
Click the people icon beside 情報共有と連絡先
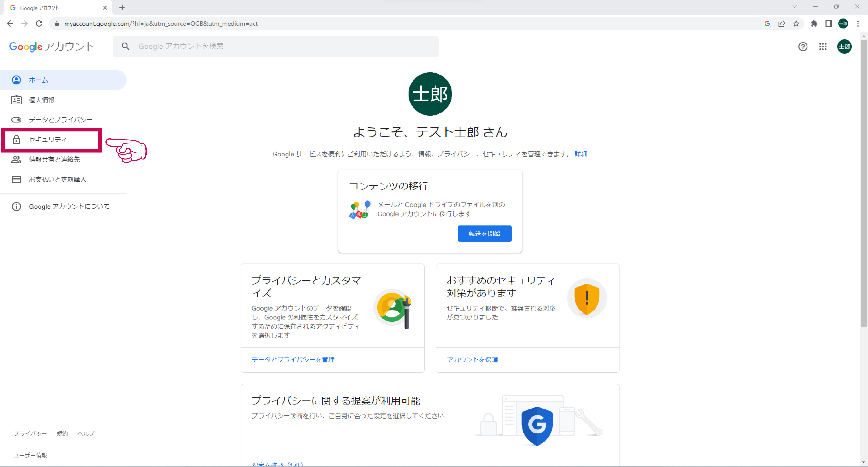pyautogui.click(x=16, y=160)
